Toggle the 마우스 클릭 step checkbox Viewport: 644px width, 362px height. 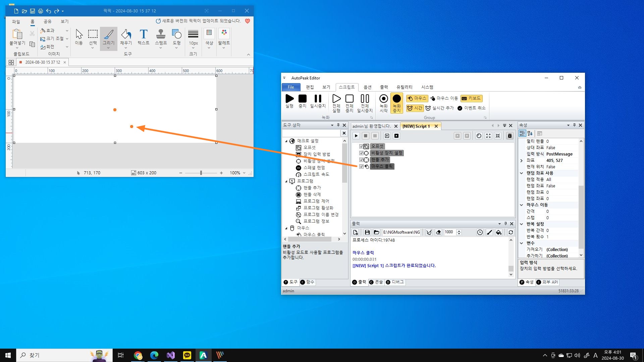361,167
